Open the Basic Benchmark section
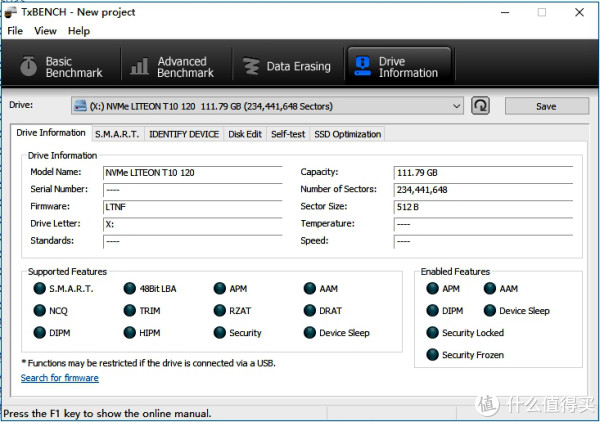Screen dimensions: 600x422 [61, 67]
